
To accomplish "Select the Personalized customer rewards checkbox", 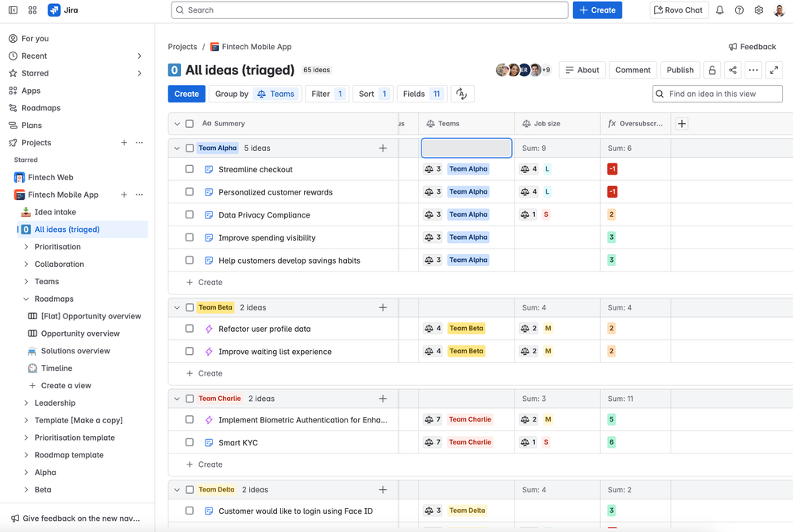I will pos(189,191).
